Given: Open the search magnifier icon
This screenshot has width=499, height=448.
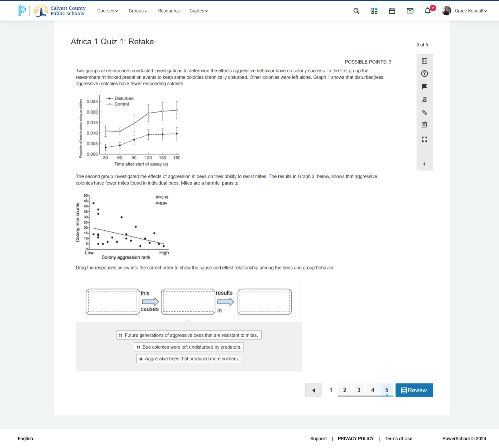Looking at the screenshot, I should pyautogui.click(x=356, y=11).
